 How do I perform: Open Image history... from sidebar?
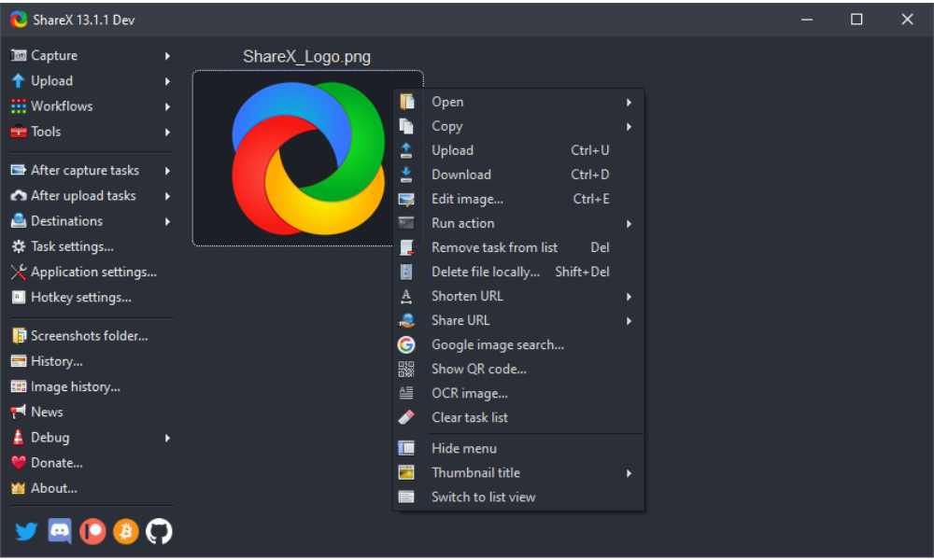click(92, 386)
